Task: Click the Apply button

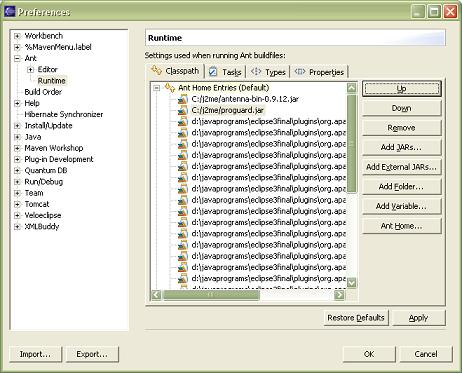Action: coord(419,318)
